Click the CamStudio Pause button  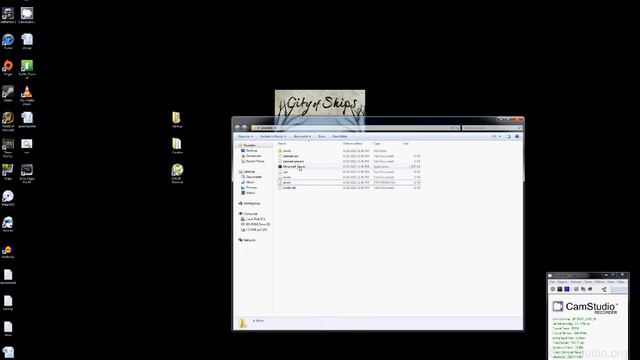coord(560,289)
